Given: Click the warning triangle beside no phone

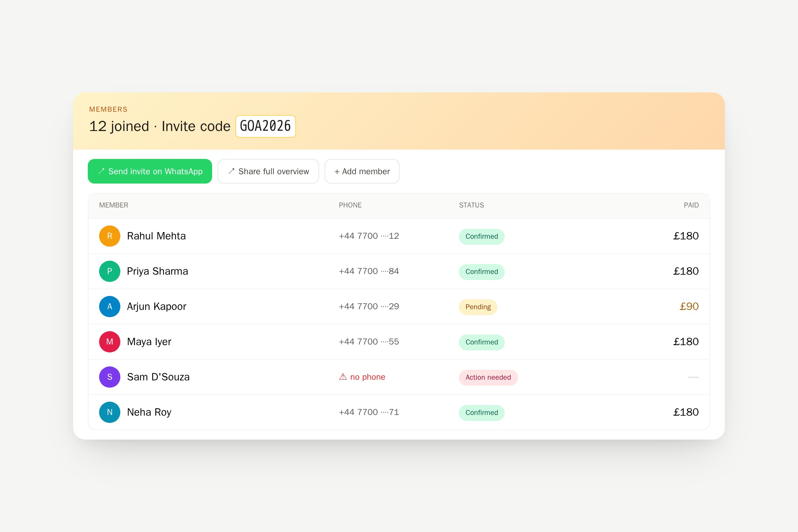Looking at the screenshot, I should 343,377.
